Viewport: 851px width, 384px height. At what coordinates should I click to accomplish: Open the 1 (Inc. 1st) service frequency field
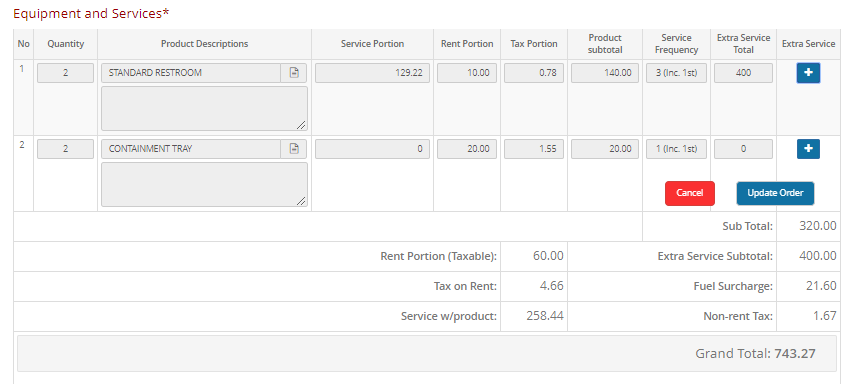click(676, 149)
